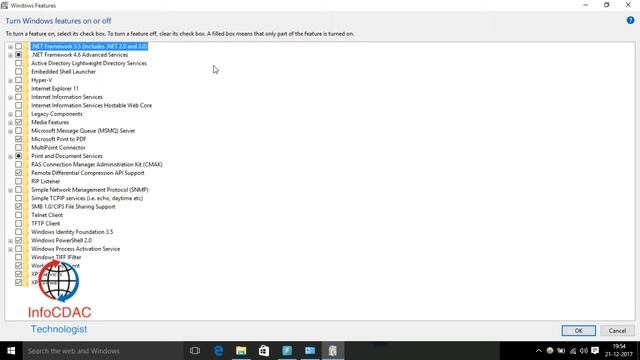Select the 'RIP Listener' row label

click(x=46, y=181)
